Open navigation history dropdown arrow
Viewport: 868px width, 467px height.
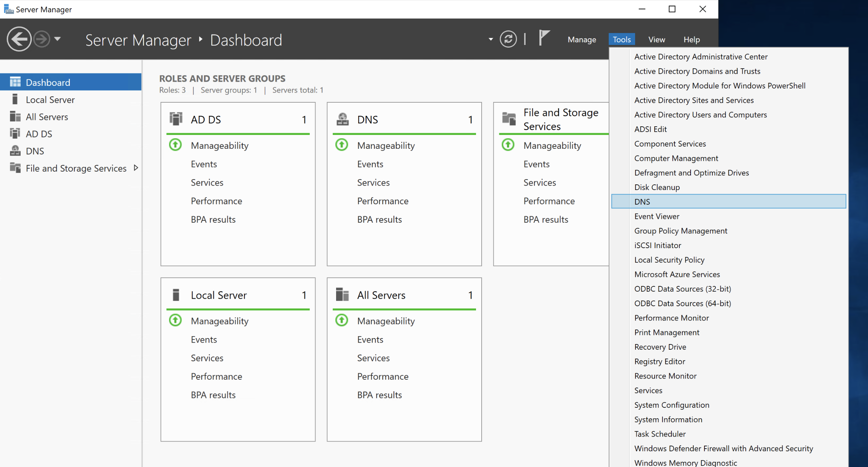point(57,39)
